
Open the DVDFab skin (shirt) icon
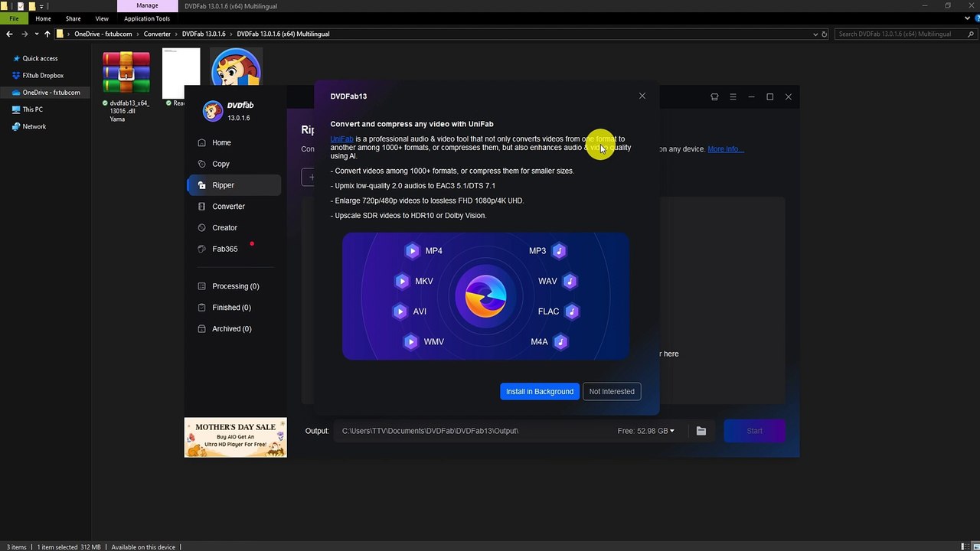[x=714, y=97]
